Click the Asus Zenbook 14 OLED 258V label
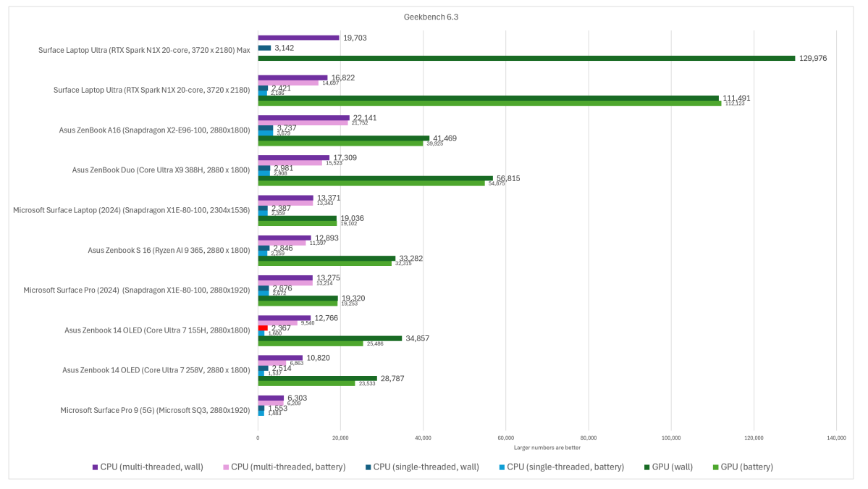The height and width of the screenshot is (489, 868). pos(156,370)
